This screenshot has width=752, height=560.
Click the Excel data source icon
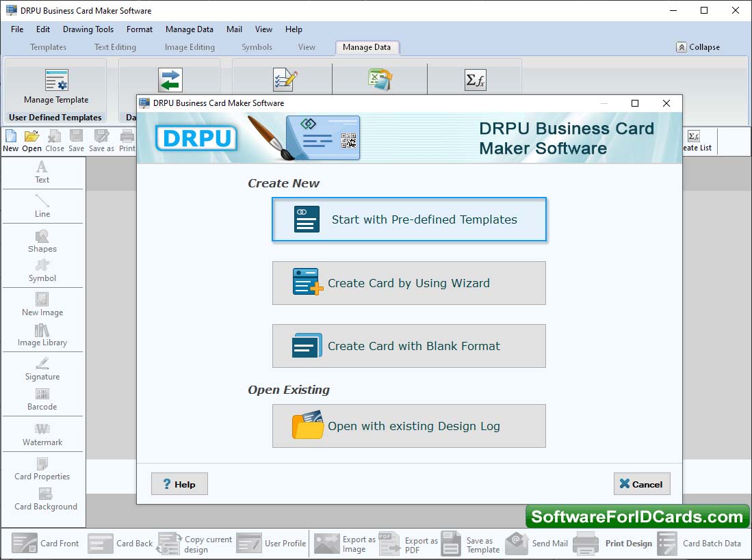click(380, 79)
